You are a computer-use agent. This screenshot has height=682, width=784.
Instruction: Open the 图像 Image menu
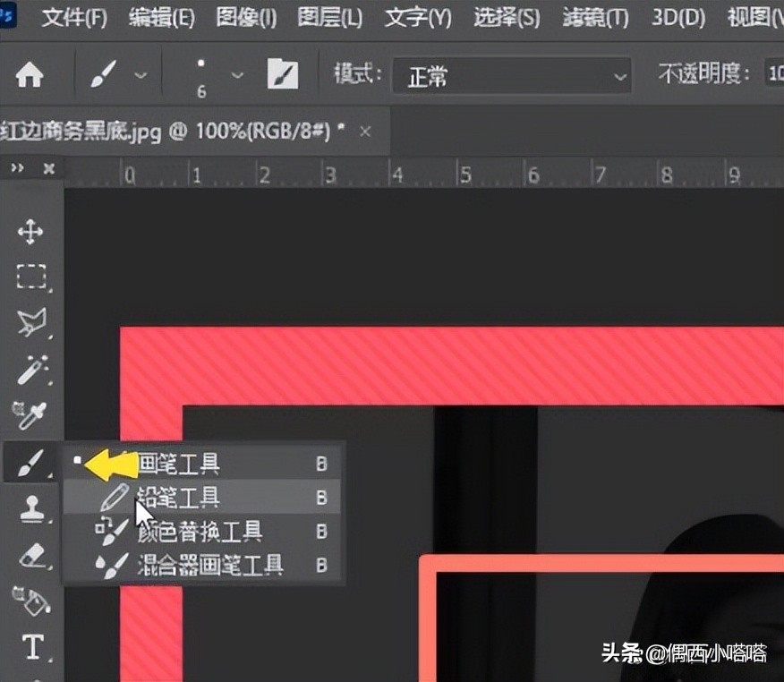click(x=244, y=16)
